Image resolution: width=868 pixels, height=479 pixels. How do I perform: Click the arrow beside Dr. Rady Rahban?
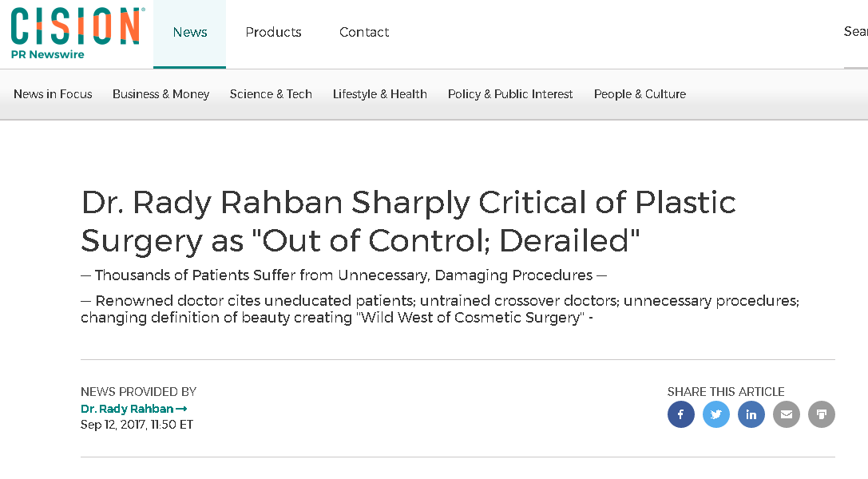tap(181, 409)
